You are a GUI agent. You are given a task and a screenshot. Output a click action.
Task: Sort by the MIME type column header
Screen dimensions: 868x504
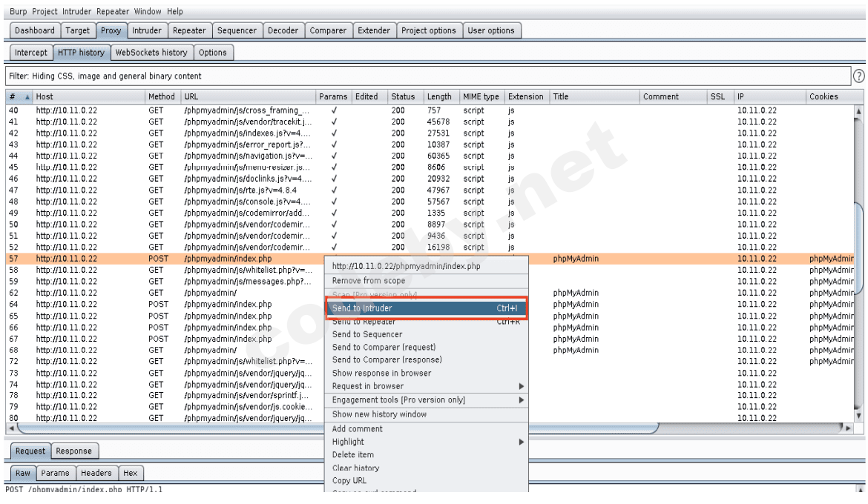click(x=481, y=97)
